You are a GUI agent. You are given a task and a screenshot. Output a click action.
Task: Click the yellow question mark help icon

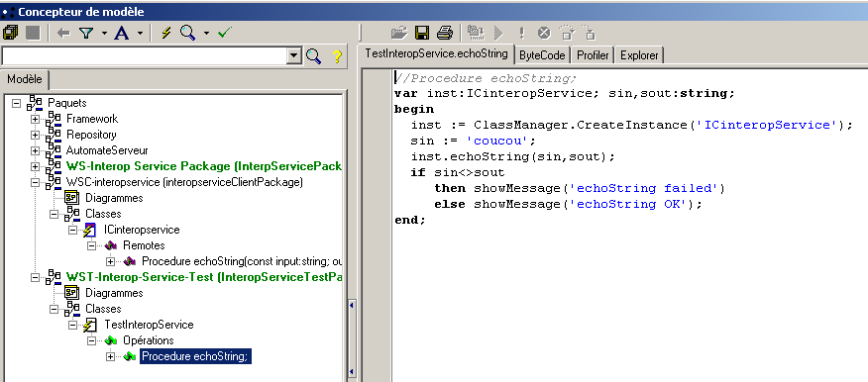coord(337,56)
